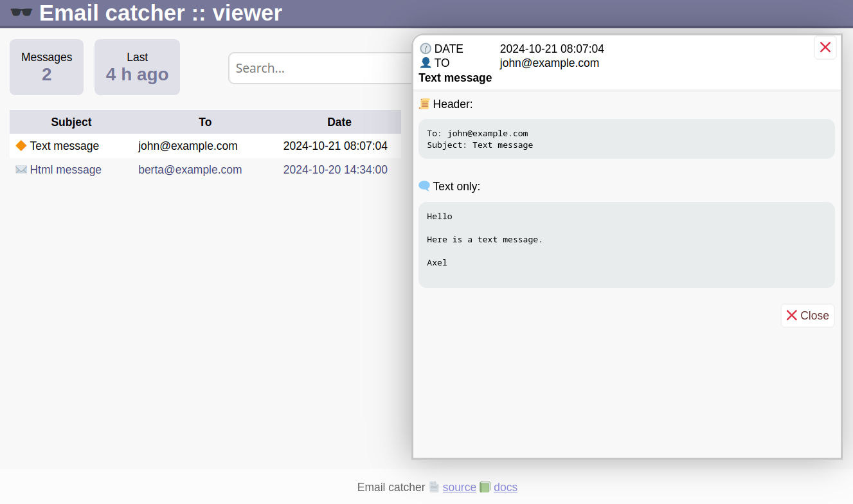Click the clock icon next to DATE

point(426,49)
